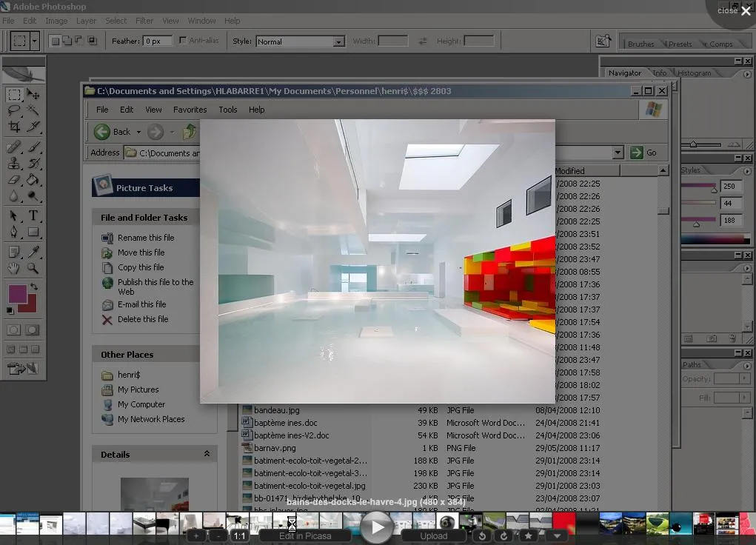Switch to the Info tab
Viewport: 756px width, 545px height.
[x=659, y=73]
